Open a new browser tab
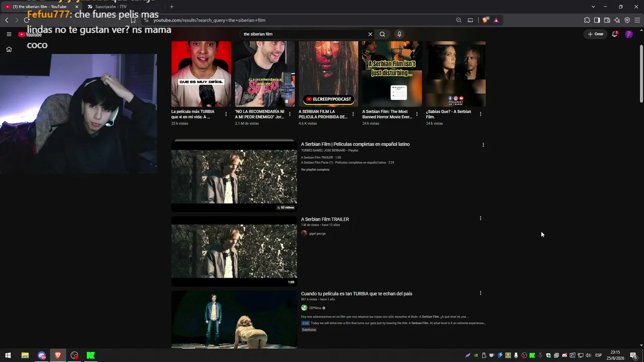 (172, 7)
